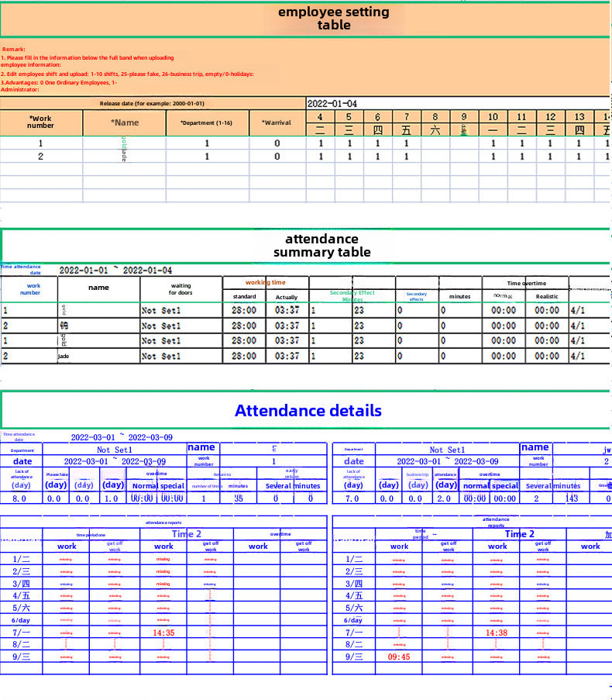The width and height of the screenshot is (612, 700).
Task: Click the remark line about editing employee shifts
Action: point(127,74)
